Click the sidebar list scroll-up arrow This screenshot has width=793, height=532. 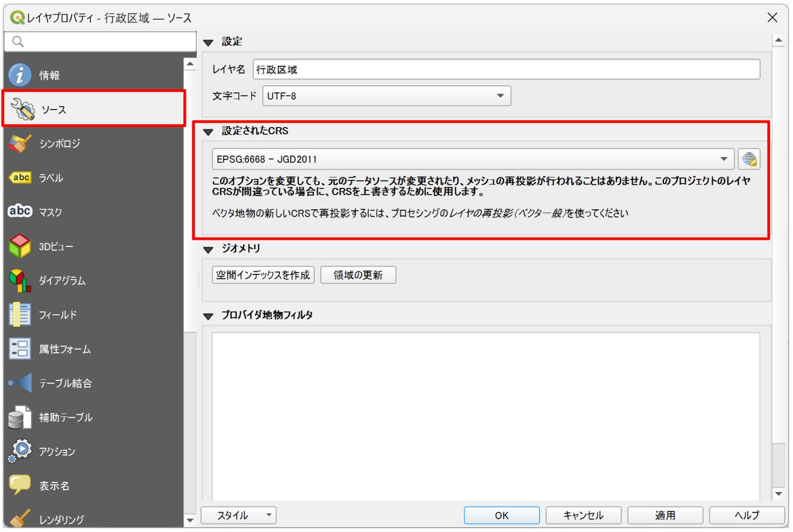(x=190, y=64)
